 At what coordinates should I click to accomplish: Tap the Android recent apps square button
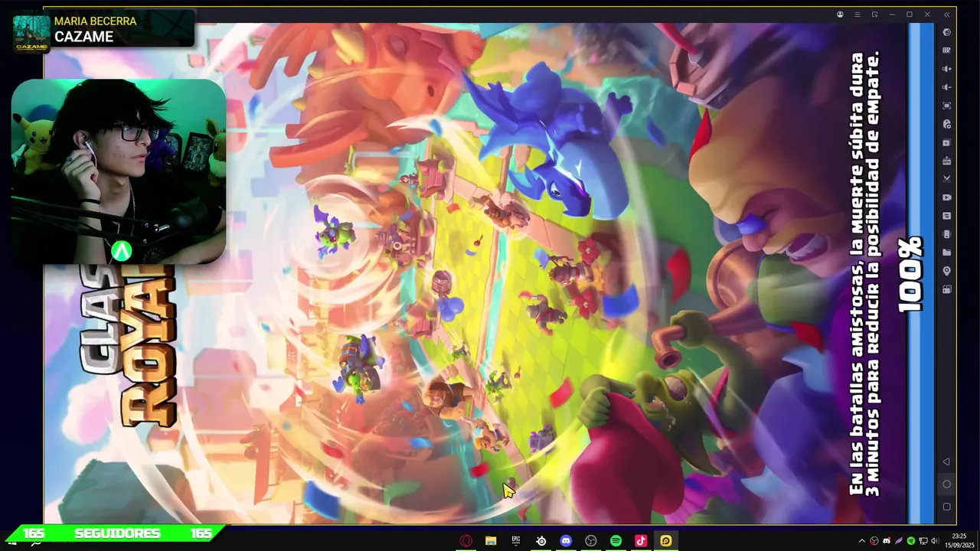[x=946, y=507]
